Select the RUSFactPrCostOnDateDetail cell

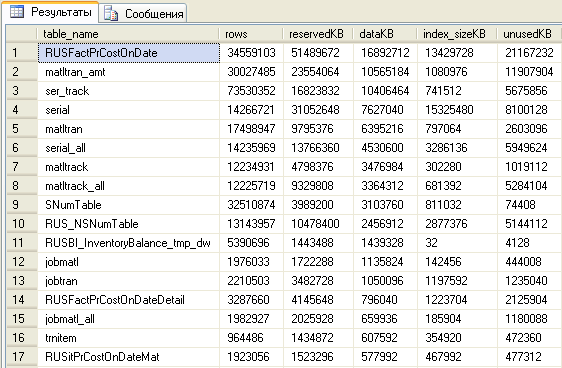[x=129, y=300]
